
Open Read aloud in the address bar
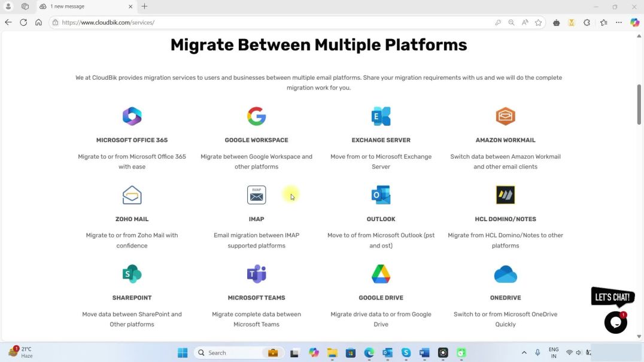tap(525, 23)
